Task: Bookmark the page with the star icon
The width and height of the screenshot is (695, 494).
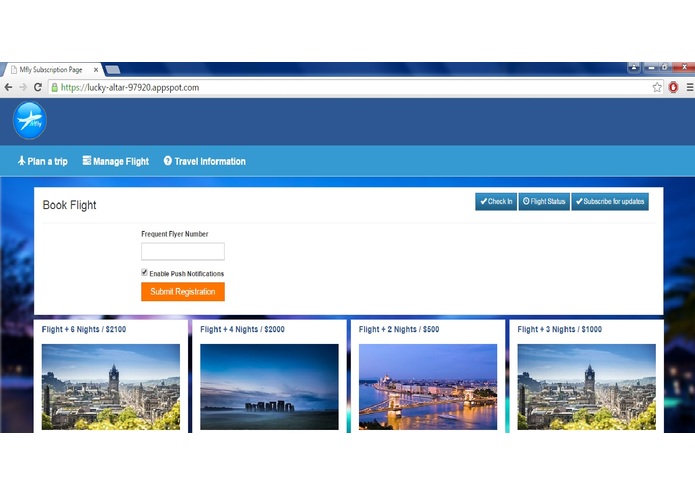Action: (x=657, y=87)
